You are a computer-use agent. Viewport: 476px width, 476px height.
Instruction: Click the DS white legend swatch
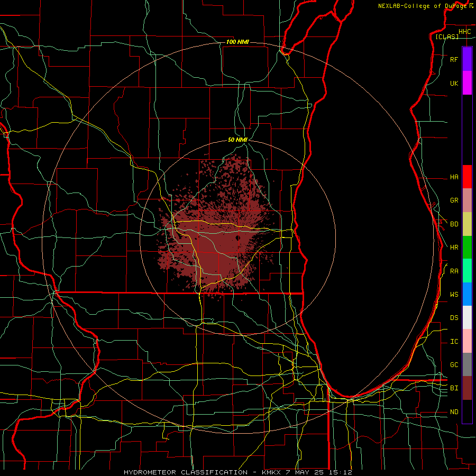[x=467, y=317]
